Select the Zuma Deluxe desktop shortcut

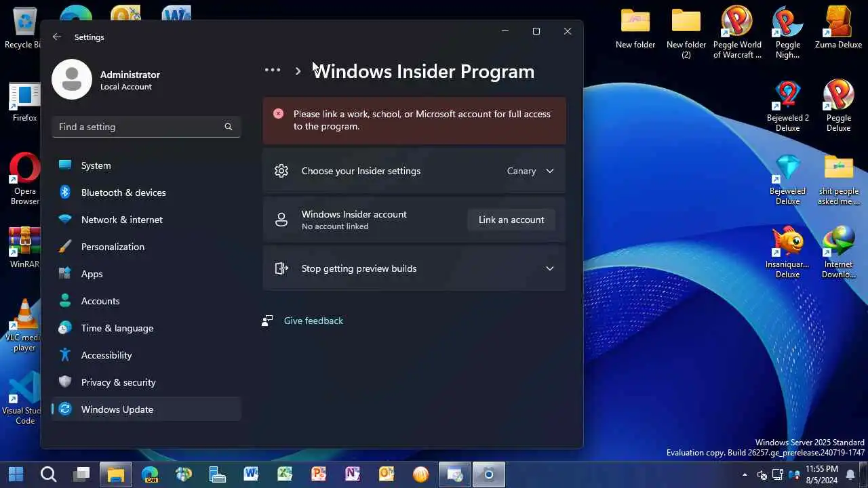tap(839, 28)
